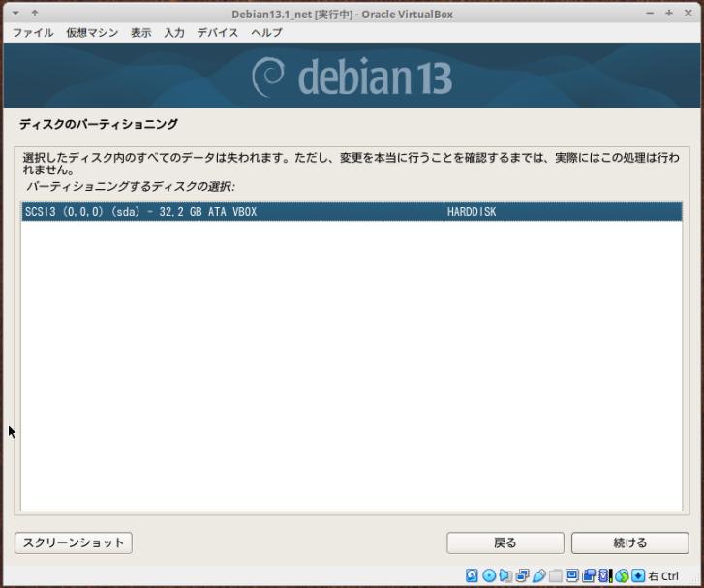Click the mouse integration globe icon
This screenshot has width=704, height=588.
pyautogui.click(x=622, y=575)
